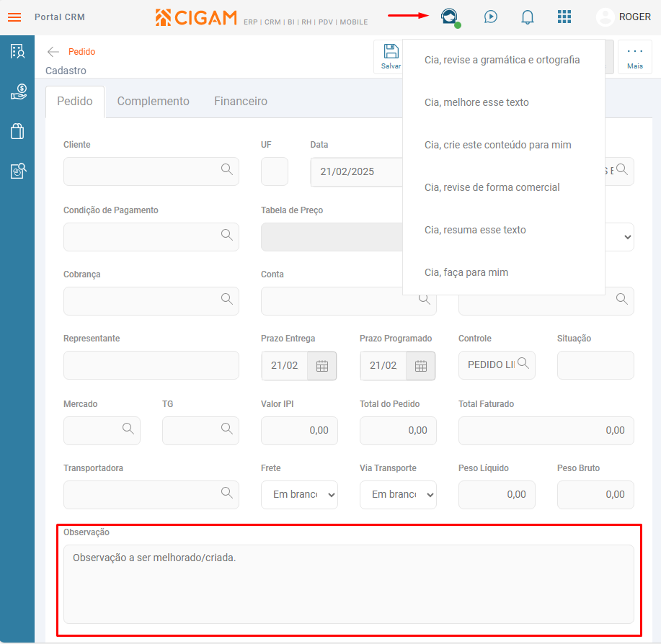
Task: Open the play tutorial chat icon
Action: pyautogui.click(x=490, y=17)
